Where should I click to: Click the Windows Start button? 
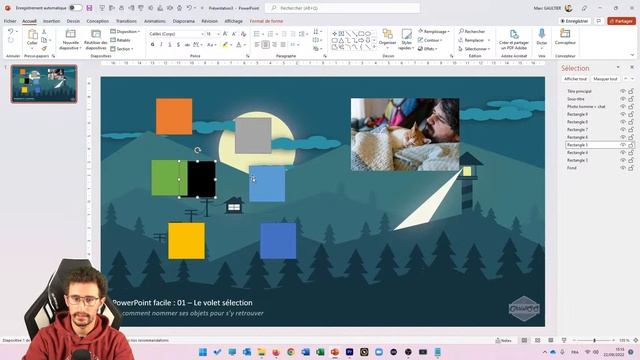click(x=202, y=352)
